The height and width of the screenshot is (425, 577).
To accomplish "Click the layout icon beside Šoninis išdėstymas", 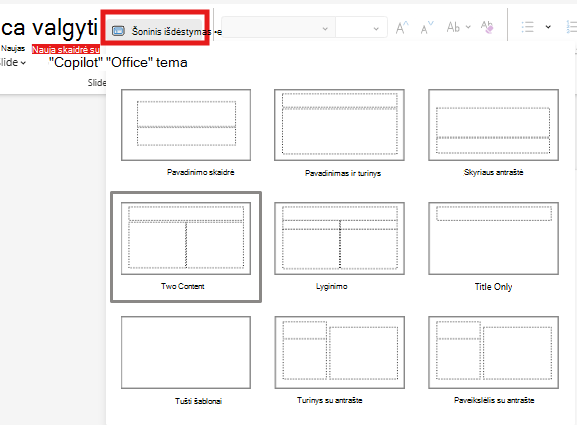I will 118,31.
